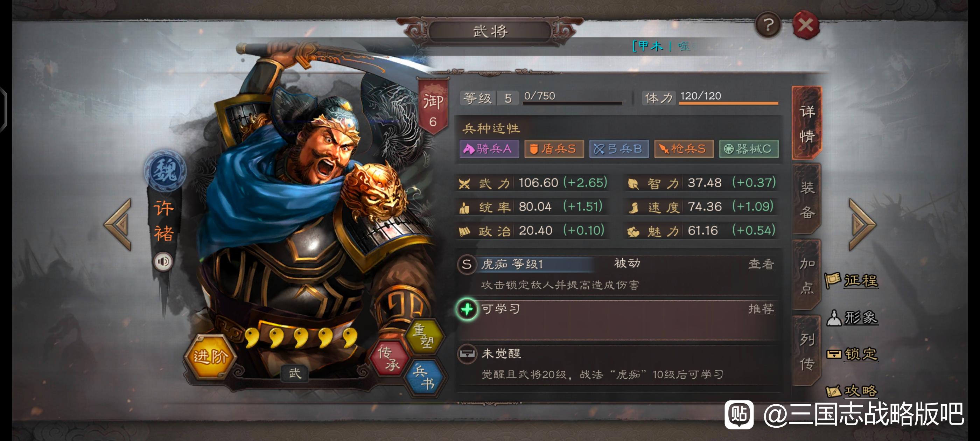Tap the yellow 重塑 reshape hexagon
Image resolution: width=980 pixels, height=441 pixels.
click(x=423, y=336)
